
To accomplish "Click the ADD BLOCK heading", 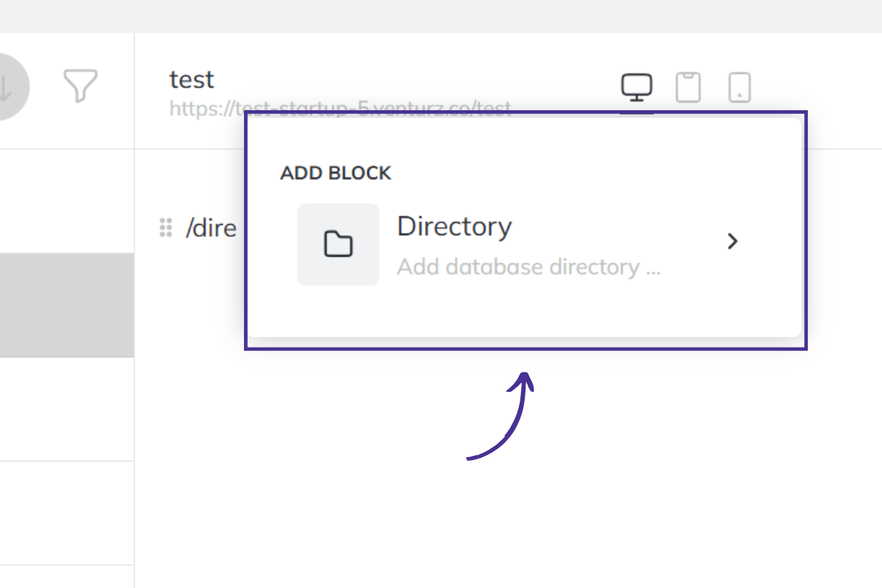I will point(336,173).
